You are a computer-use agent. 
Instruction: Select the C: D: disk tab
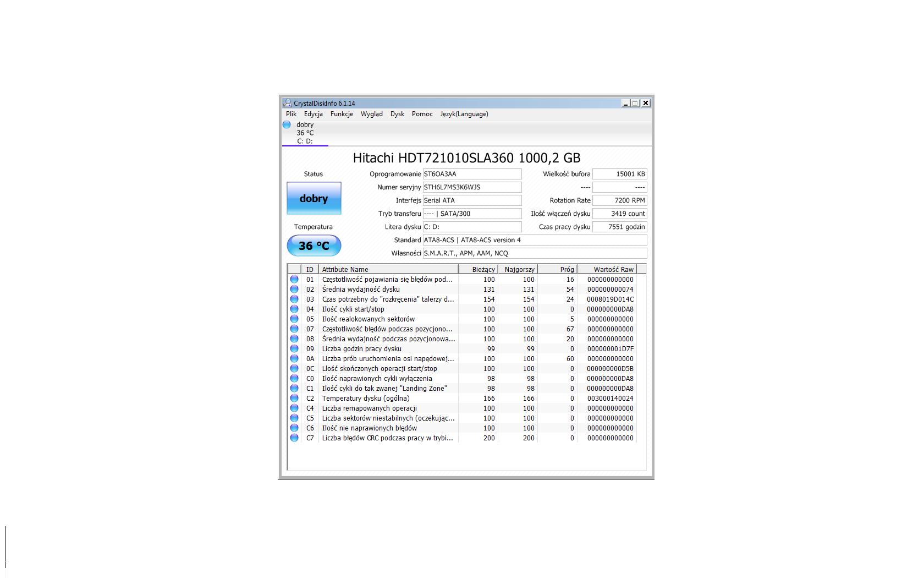point(305,133)
